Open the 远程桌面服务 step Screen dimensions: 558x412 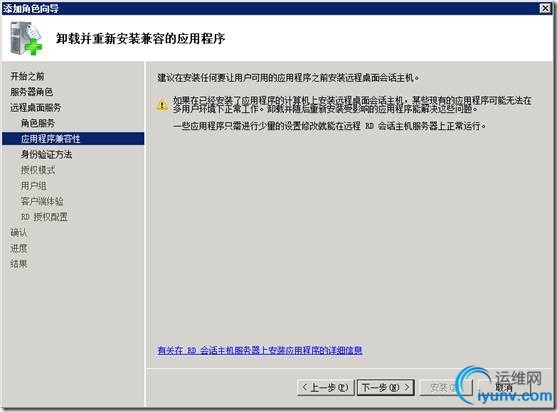[x=36, y=107]
